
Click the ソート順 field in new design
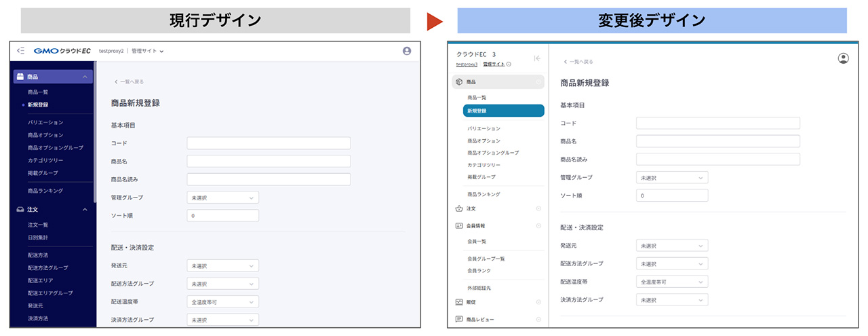coord(672,195)
